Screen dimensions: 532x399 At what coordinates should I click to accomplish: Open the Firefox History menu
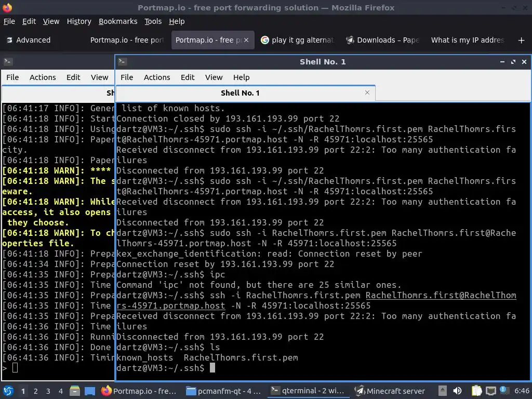click(79, 21)
